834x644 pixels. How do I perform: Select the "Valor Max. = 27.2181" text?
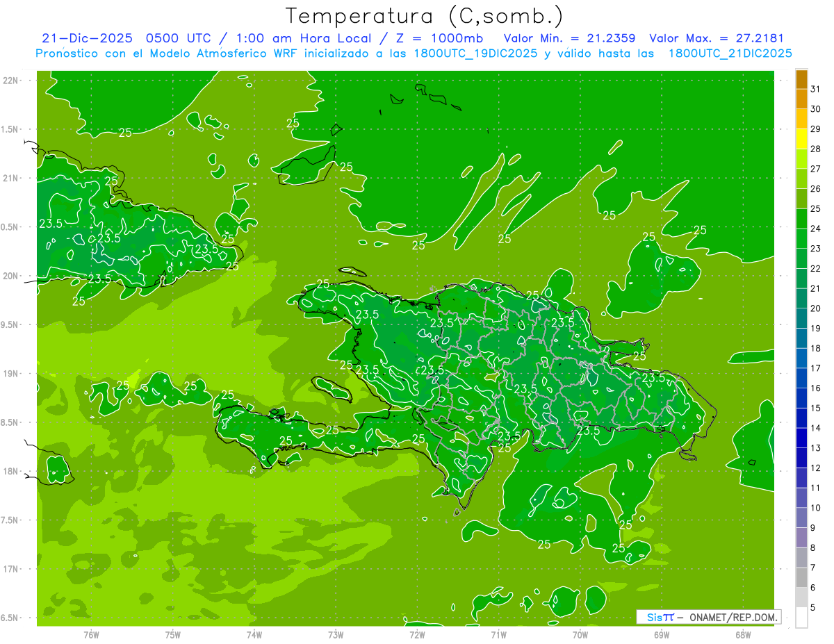tap(716, 38)
